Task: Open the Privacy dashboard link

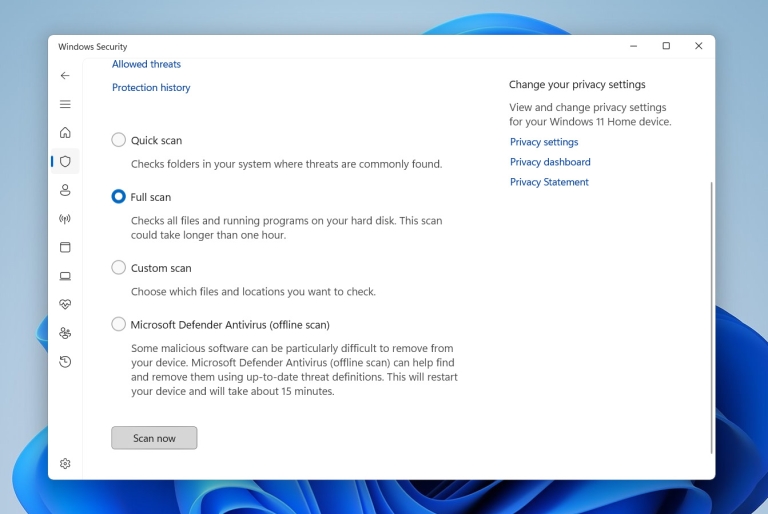Action: click(550, 162)
